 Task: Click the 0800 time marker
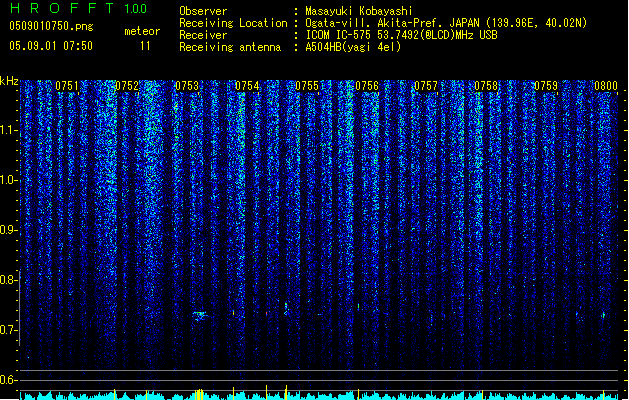click(x=606, y=86)
